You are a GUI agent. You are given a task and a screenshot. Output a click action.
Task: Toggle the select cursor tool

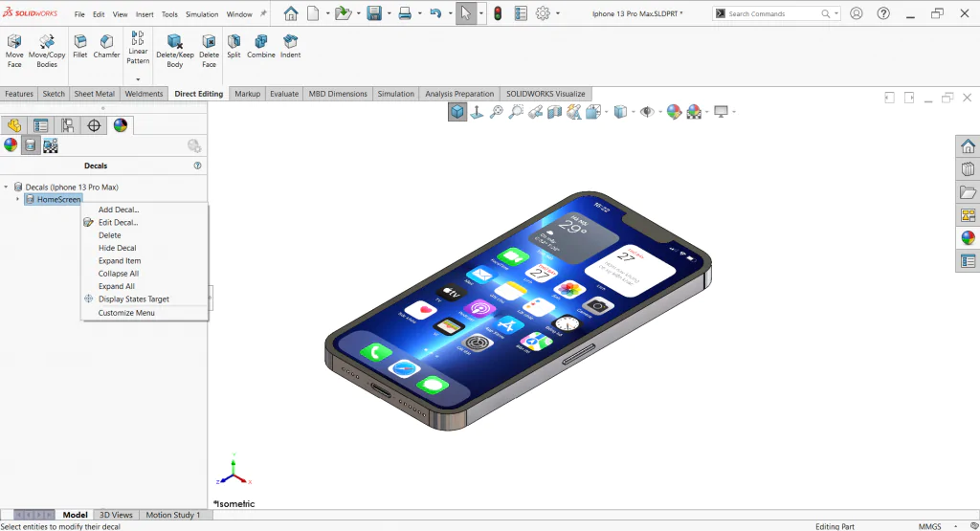(466, 13)
